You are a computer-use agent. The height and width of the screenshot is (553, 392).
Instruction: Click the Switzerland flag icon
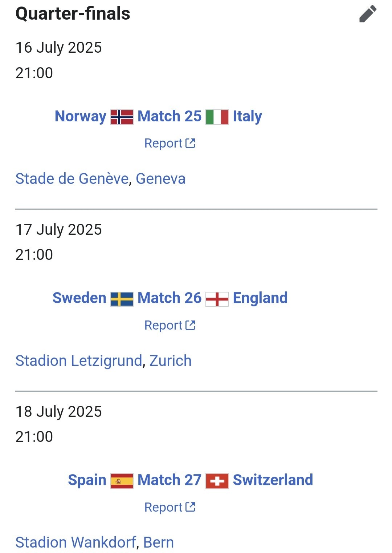coord(217,481)
